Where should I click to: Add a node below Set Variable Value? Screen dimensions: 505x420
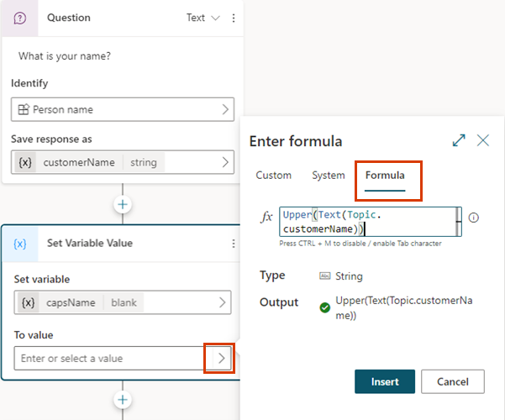coord(124,400)
